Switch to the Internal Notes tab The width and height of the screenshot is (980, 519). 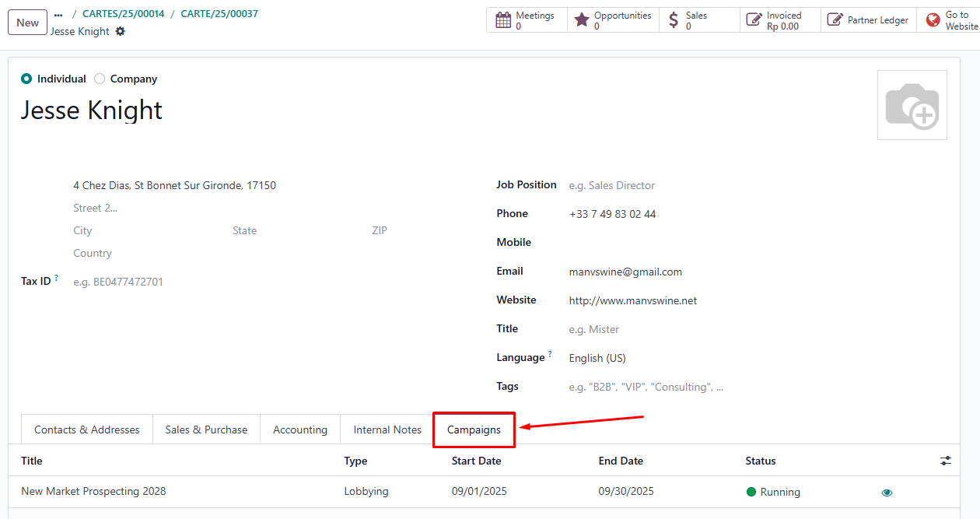pos(387,430)
